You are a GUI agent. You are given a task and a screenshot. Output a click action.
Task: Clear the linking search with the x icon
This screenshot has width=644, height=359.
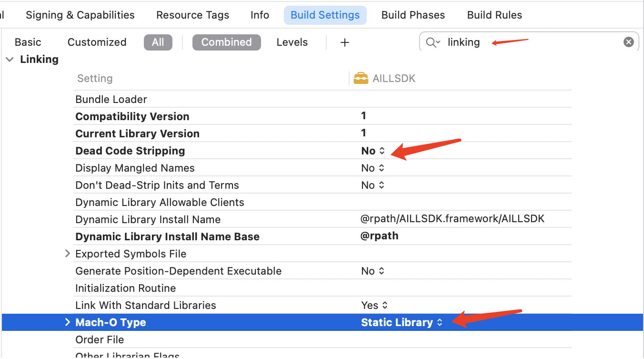pyautogui.click(x=628, y=41)
